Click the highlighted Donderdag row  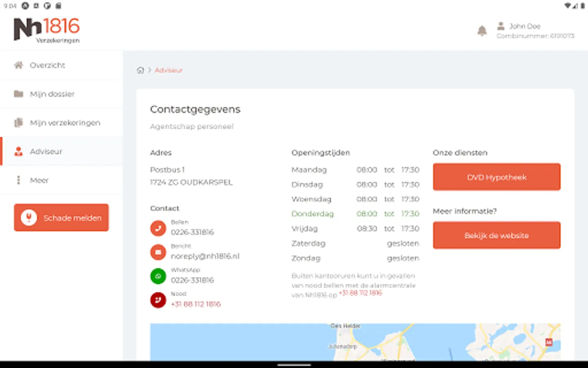(x=355, y=214)
